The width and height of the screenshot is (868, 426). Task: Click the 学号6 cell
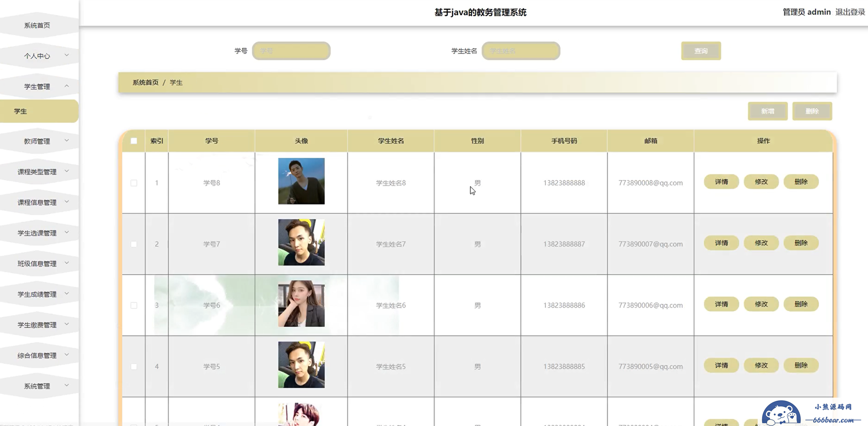[212, 305]
